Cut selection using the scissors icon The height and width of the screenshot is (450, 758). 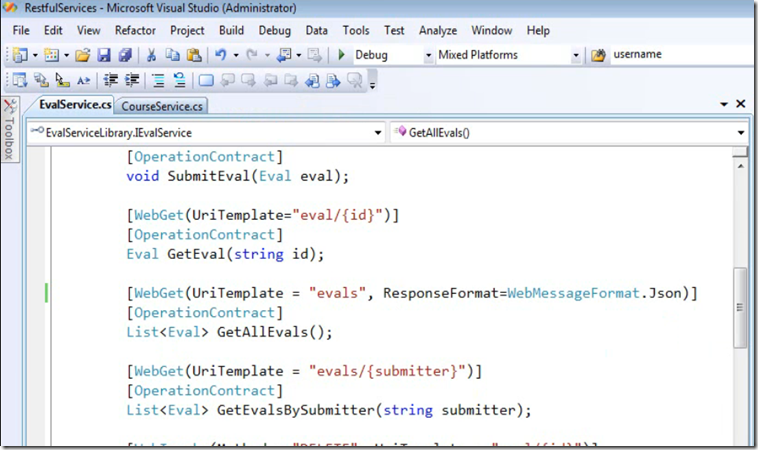tap(151, 55)
